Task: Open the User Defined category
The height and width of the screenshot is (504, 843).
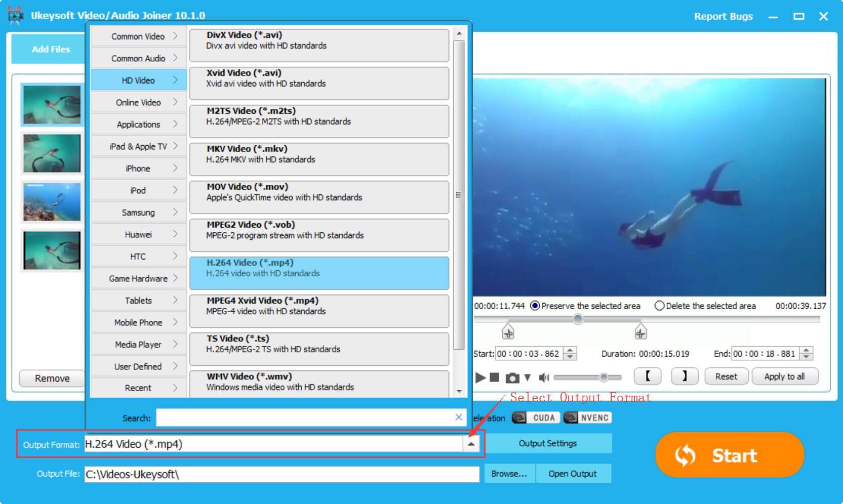Action: [x=138, y=366]
